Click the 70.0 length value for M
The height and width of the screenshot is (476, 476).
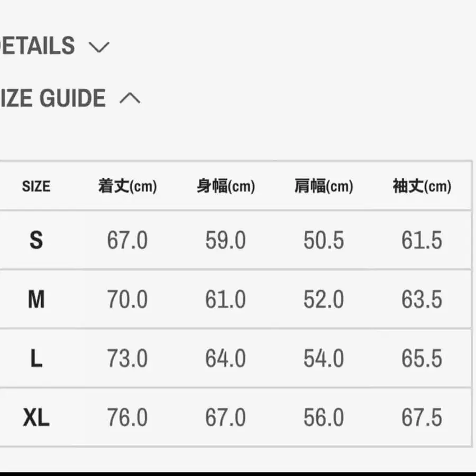click(x=127, y=300)
